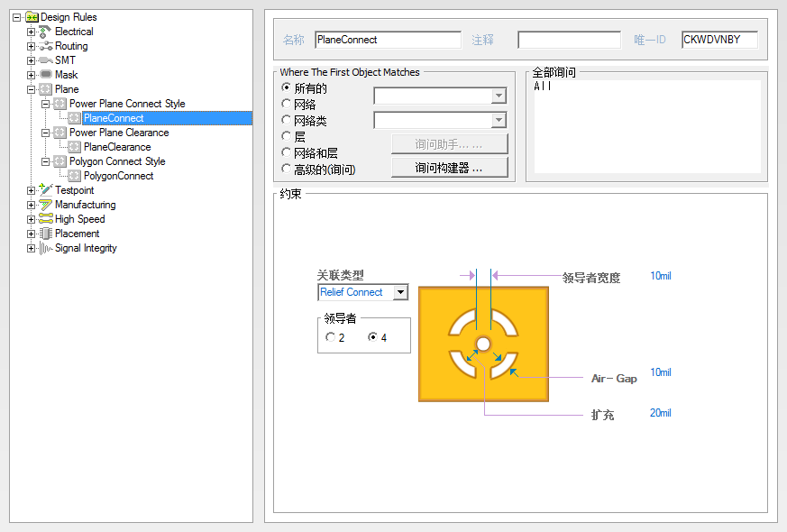Set 领导者 count to 2

tap(330, 335)
